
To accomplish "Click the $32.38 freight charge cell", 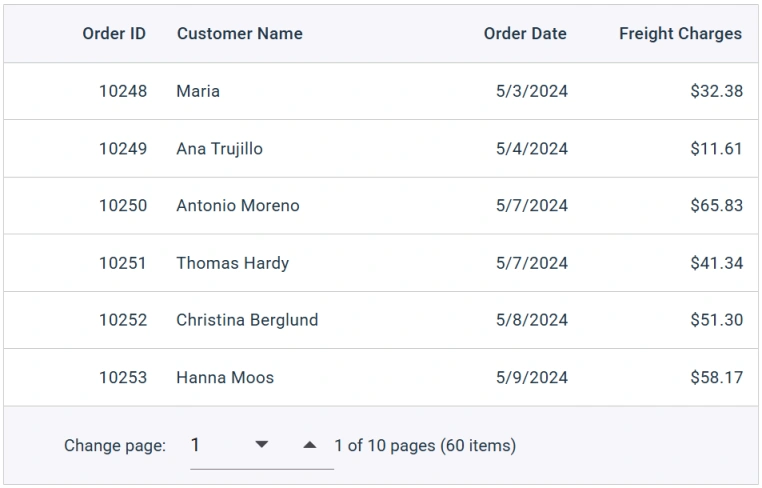I will (716, 91).
